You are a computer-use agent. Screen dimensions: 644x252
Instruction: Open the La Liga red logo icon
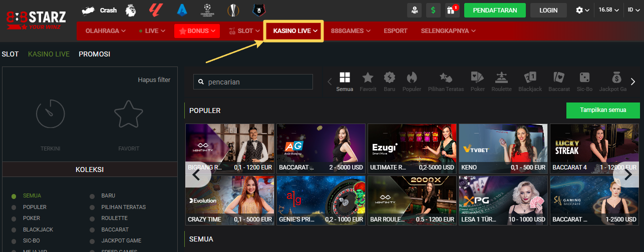click(156, 9)
